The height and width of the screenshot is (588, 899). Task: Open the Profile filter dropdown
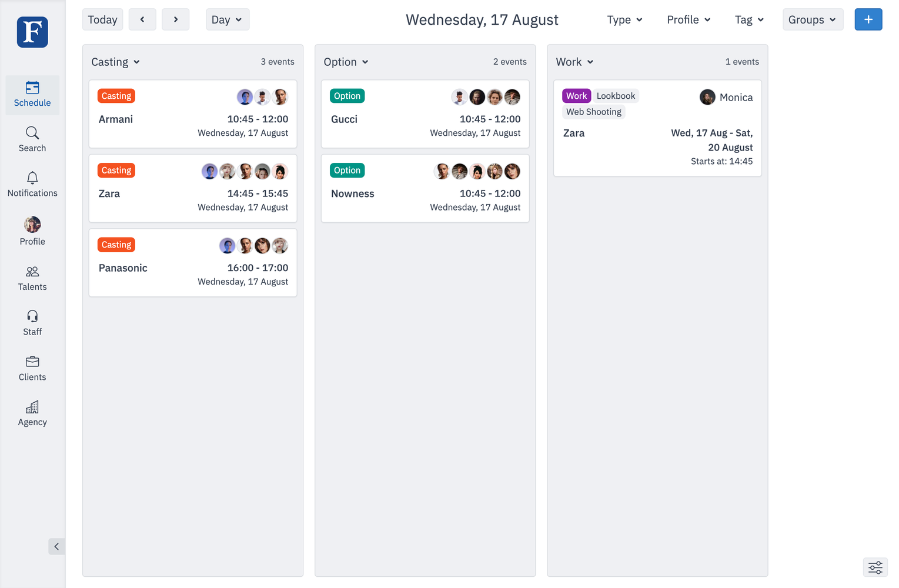point(689,20)
